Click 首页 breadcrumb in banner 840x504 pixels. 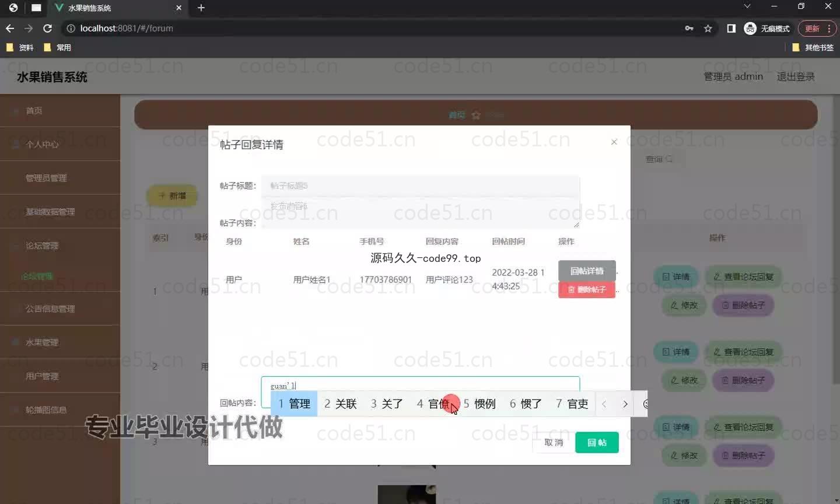(457, 115)
